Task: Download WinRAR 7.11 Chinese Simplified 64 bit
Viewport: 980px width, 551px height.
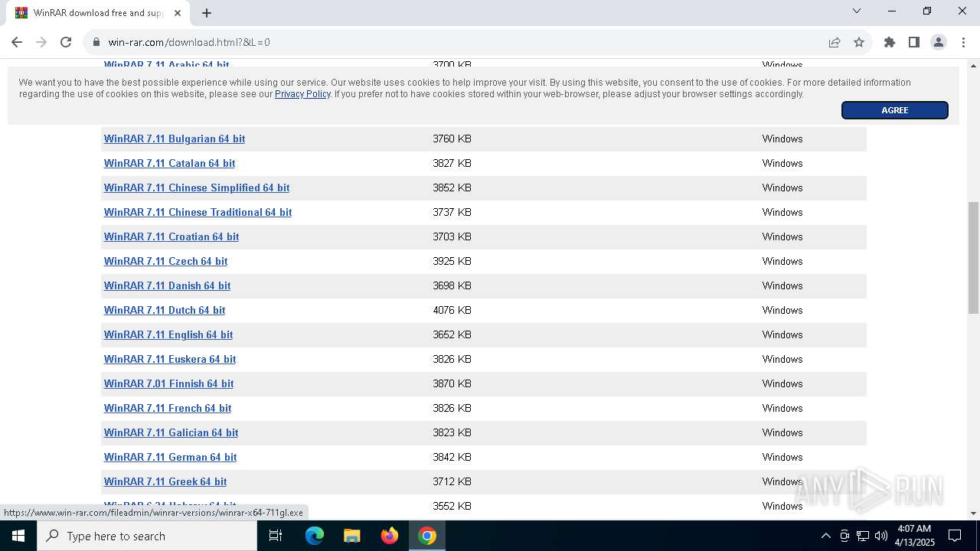Action: point(197,187)
